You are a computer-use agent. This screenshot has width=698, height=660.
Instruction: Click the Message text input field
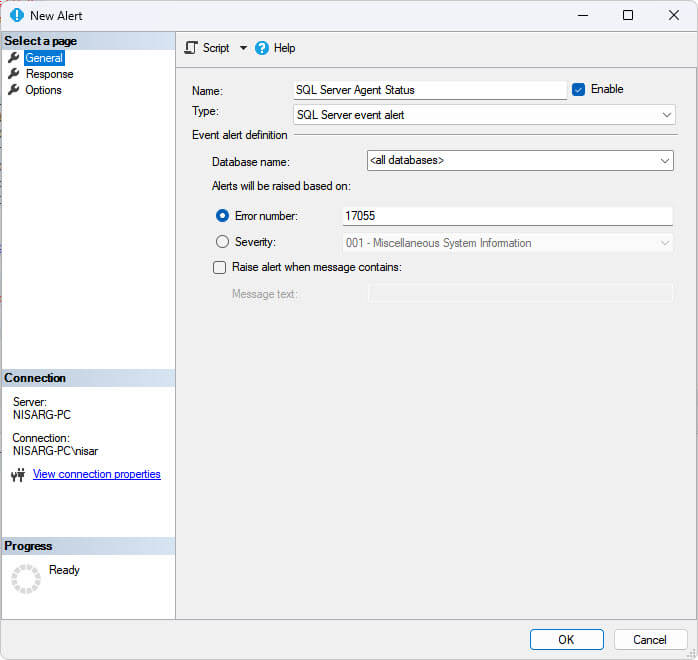(x=520, y=294)
